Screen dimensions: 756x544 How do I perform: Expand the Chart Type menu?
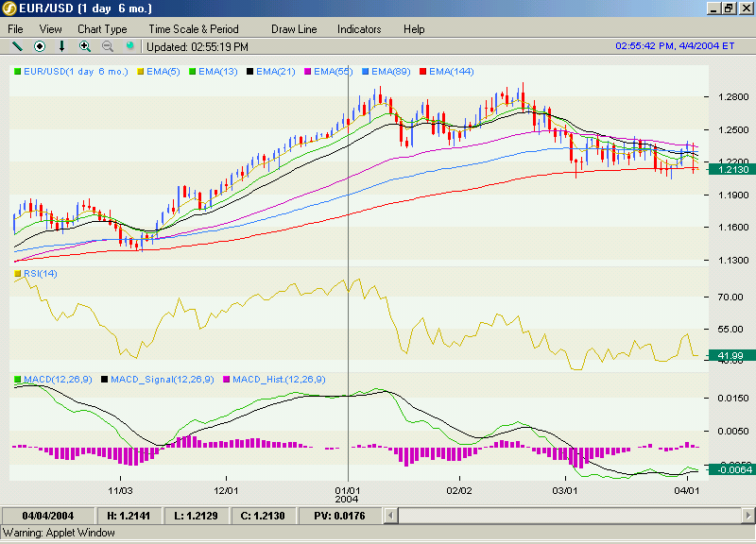(x=102, y=29)
